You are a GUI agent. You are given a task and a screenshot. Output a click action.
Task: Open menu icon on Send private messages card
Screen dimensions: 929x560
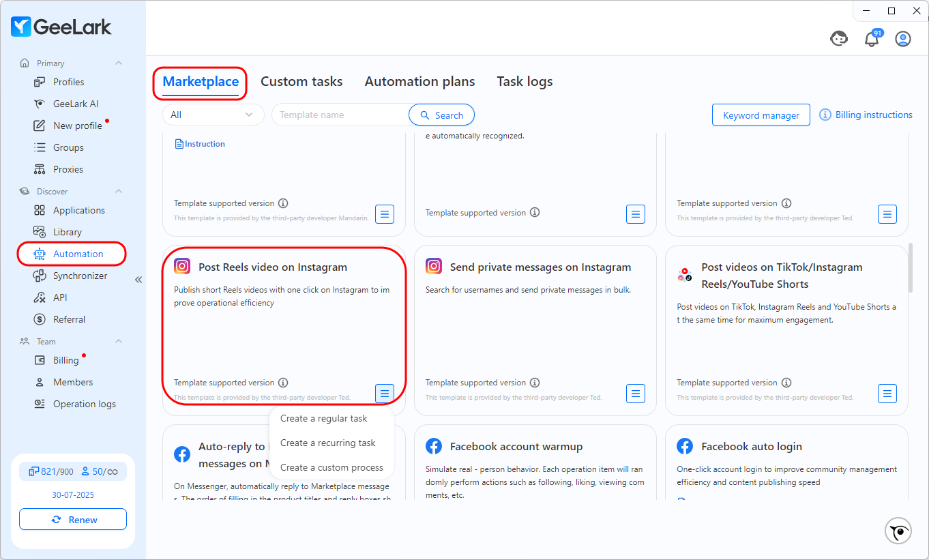636,393
